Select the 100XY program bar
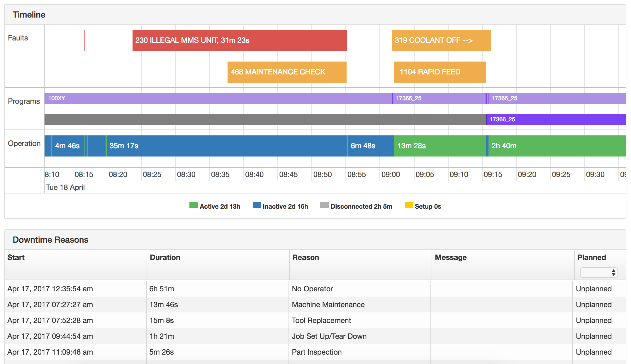 click(218, 98)
